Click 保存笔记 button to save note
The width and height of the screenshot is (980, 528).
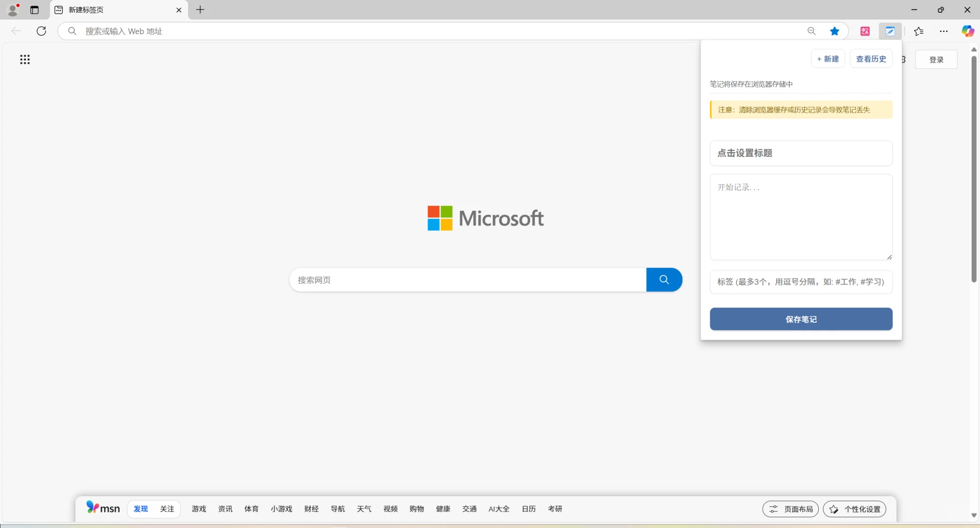pos(801,319)
